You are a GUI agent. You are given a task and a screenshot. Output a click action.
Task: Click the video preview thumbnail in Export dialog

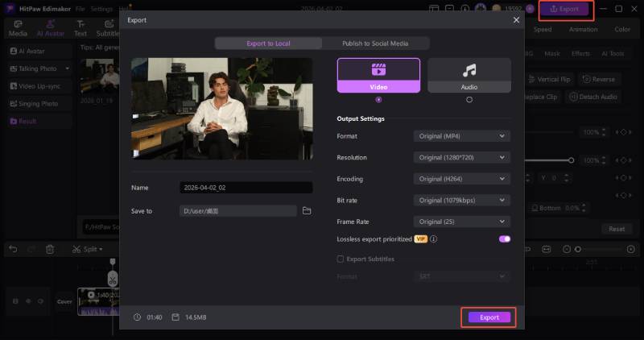[x=222, y=109]
